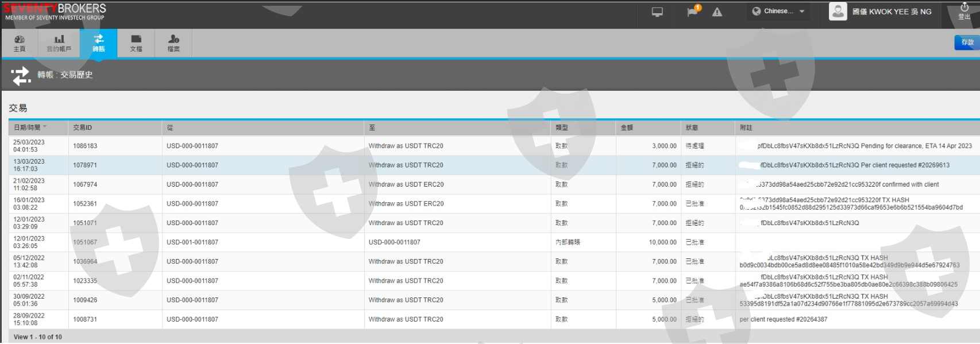Click the blue 存款 deposit button
Viewport: 980px width, 344px height.
click(x=967, y=42)
